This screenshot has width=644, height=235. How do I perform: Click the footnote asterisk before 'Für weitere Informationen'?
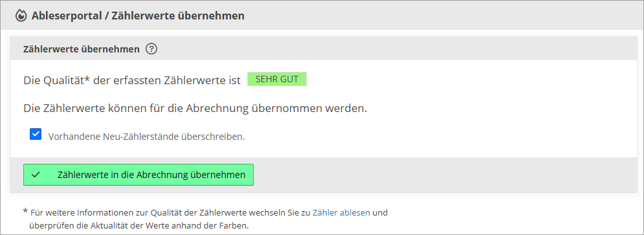click(x=25, y=212)
